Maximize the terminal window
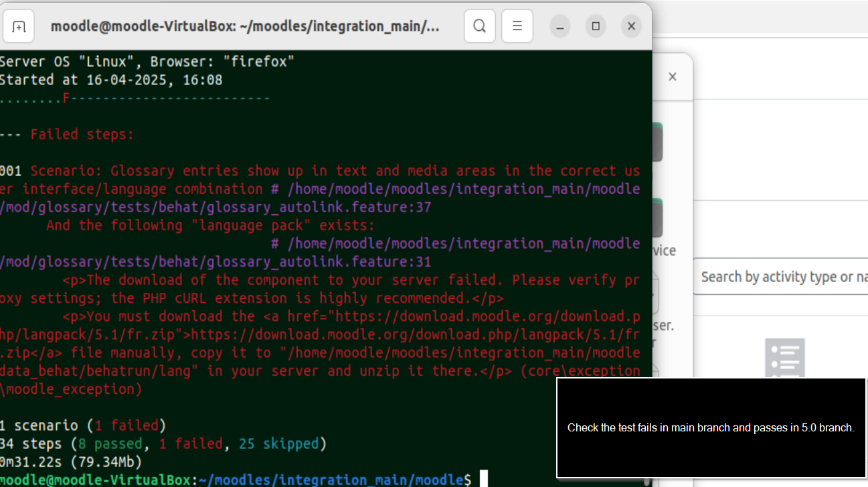 coord(596,27)
